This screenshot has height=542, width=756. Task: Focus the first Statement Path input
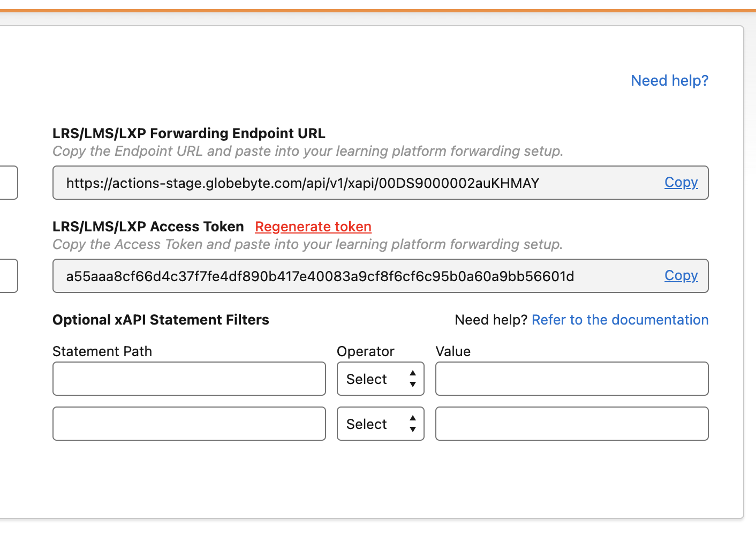click(189, 379)
